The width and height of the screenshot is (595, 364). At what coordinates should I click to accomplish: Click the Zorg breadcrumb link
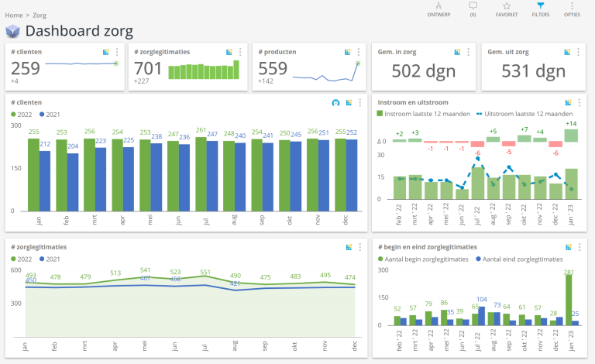[x=39, y=15]
